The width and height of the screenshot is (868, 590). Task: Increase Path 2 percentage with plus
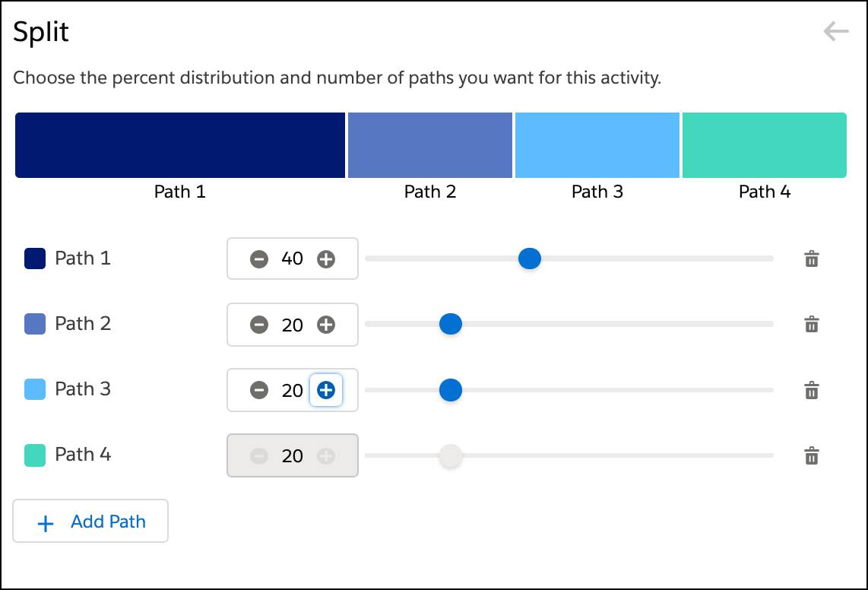click(x=326, y=325)
